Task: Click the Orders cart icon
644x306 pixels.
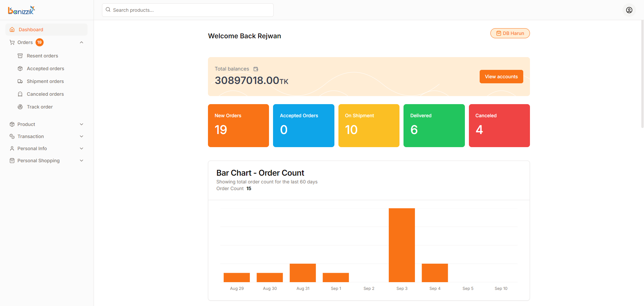Action: (12, 42)
